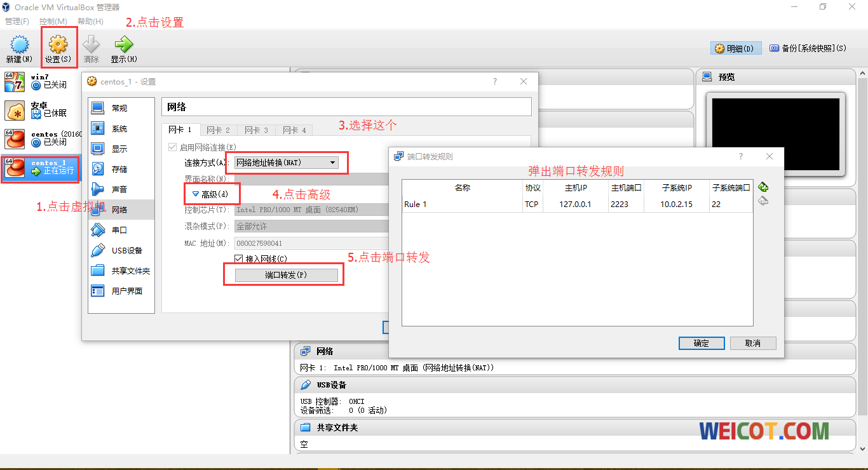Click the Show (显示) green arrow icon
The width and height of the screenshot is (868, 470).
[123, 49]
